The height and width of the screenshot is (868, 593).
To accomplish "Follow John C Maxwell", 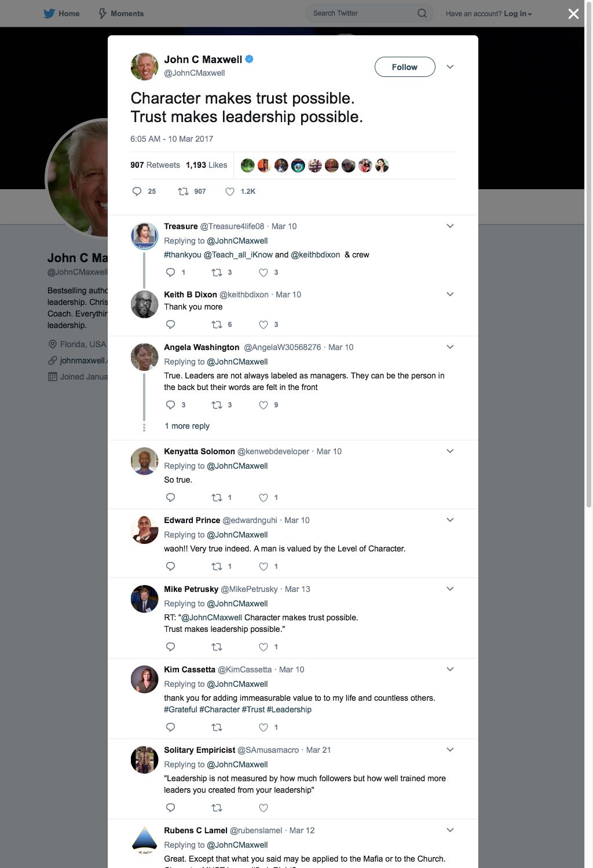I will pos(405,67).
